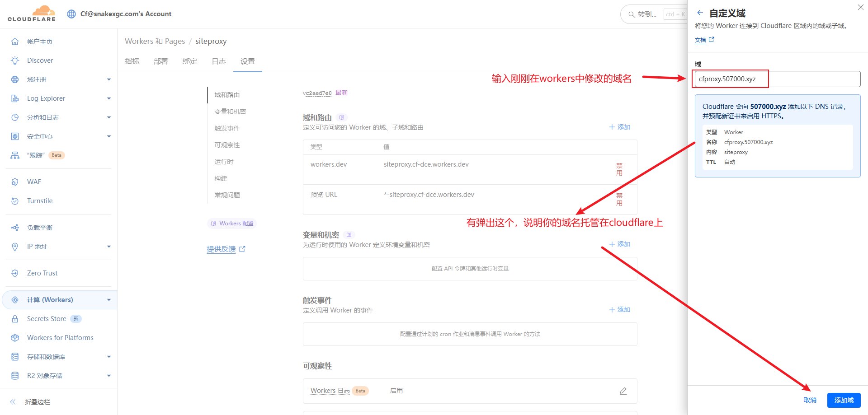Select 常规问题 in settings navigation
The width and height of the screenshot is (868, 415).
tap(227, 195)
